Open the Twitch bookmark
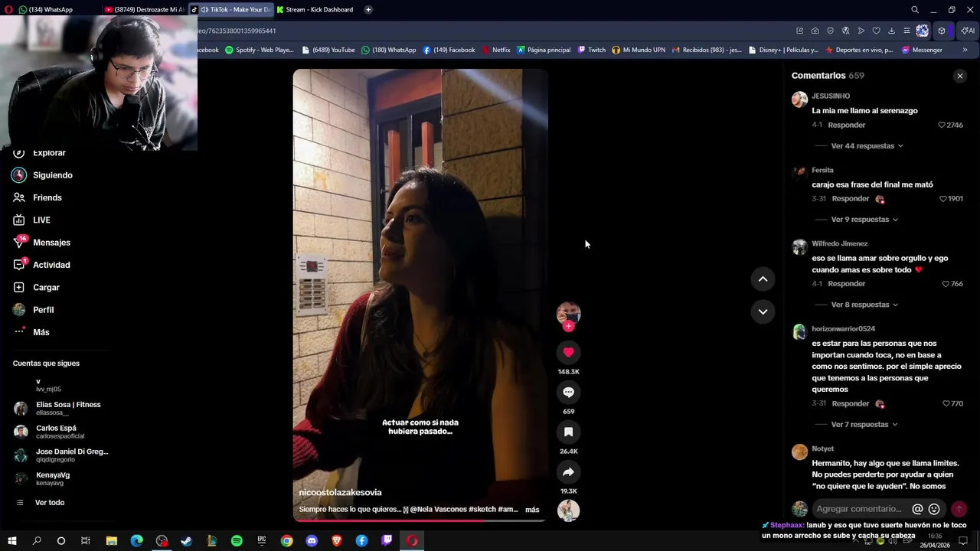980x551 pixels. [592, 50]
